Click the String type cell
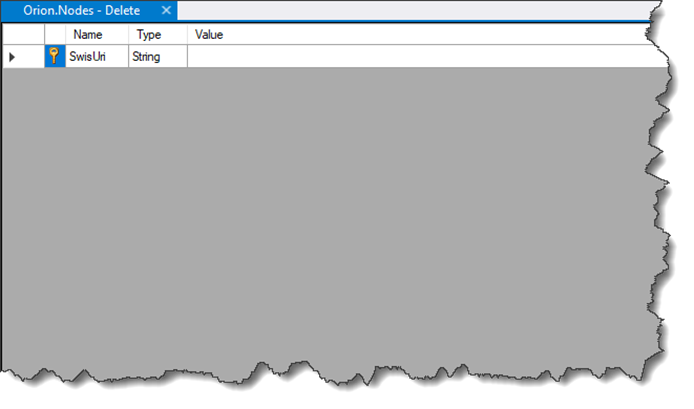 pyautogui.click(x=158, y=56)
